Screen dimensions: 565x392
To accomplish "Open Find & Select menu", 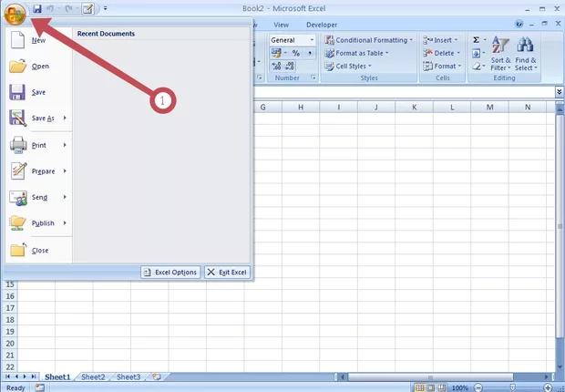I will 526,54.
